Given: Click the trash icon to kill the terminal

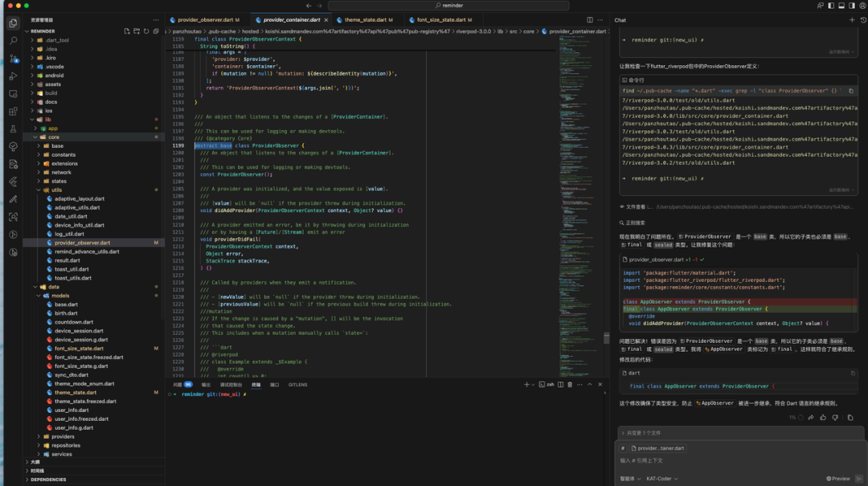Looking at the screenshot, I should click(569, 384).
